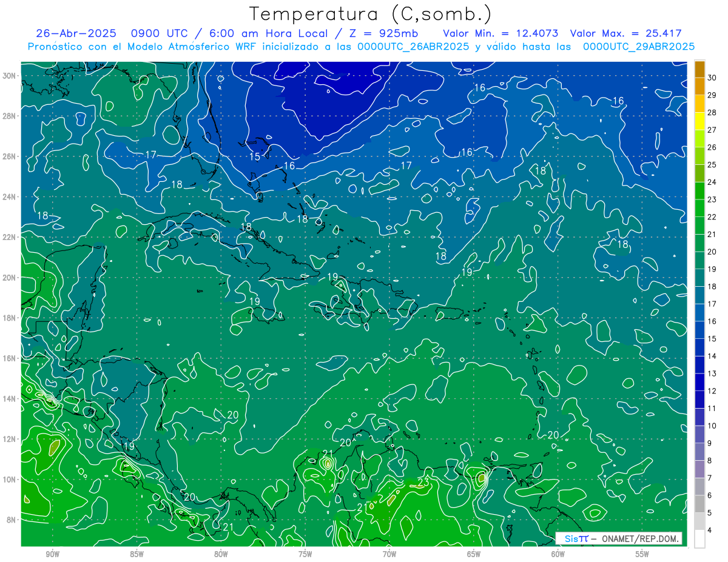
Task: Click color scale number "22"
Action: coord(712,217)
